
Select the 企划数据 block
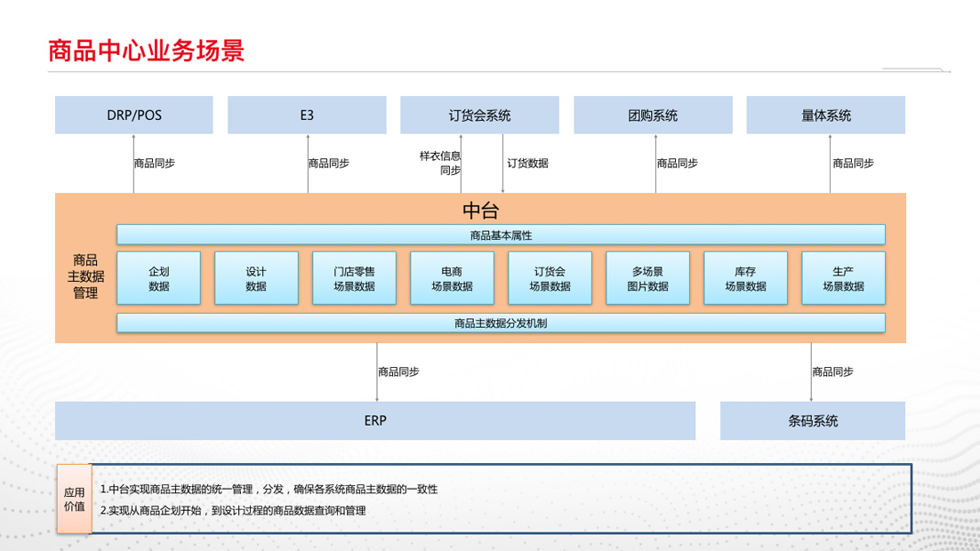159,278
